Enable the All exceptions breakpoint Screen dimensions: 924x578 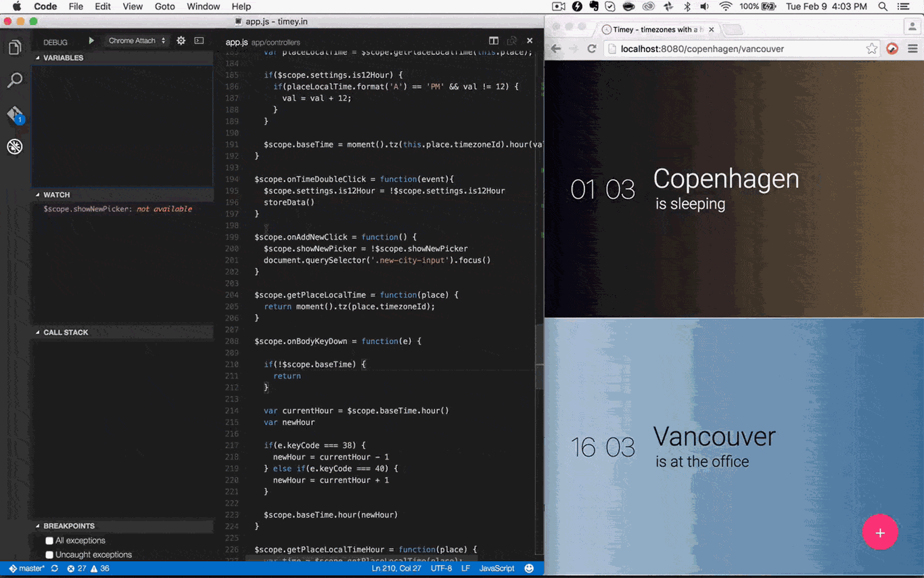[49, 540]
